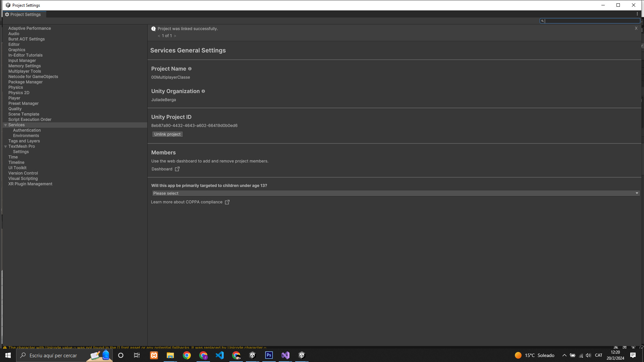Screen dimensions: 644x362
Task: Select XR Plugin Management category
Action: pyautogui.click(x=30, y=184)
